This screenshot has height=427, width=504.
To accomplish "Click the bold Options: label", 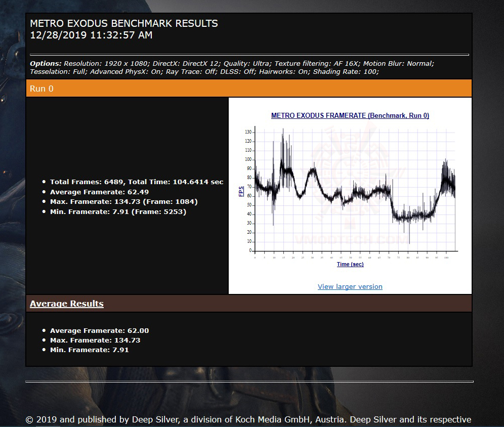I will pyautogui.click(x=46, y=64).
